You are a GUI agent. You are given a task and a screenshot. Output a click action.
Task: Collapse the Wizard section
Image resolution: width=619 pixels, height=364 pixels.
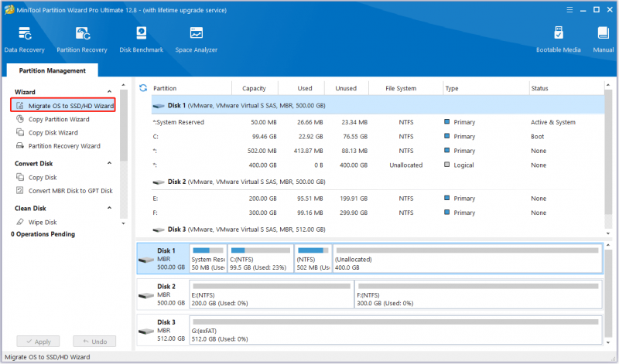pos(109,92)
